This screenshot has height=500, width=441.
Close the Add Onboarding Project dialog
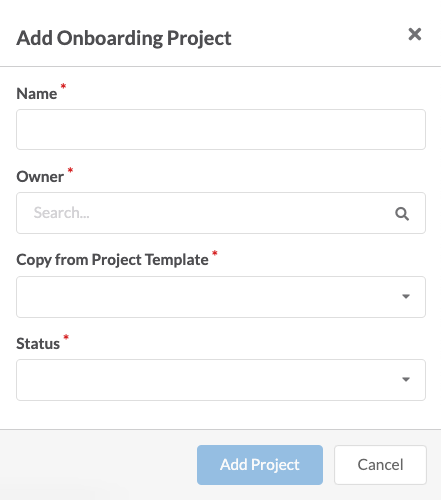pos(415,34)
